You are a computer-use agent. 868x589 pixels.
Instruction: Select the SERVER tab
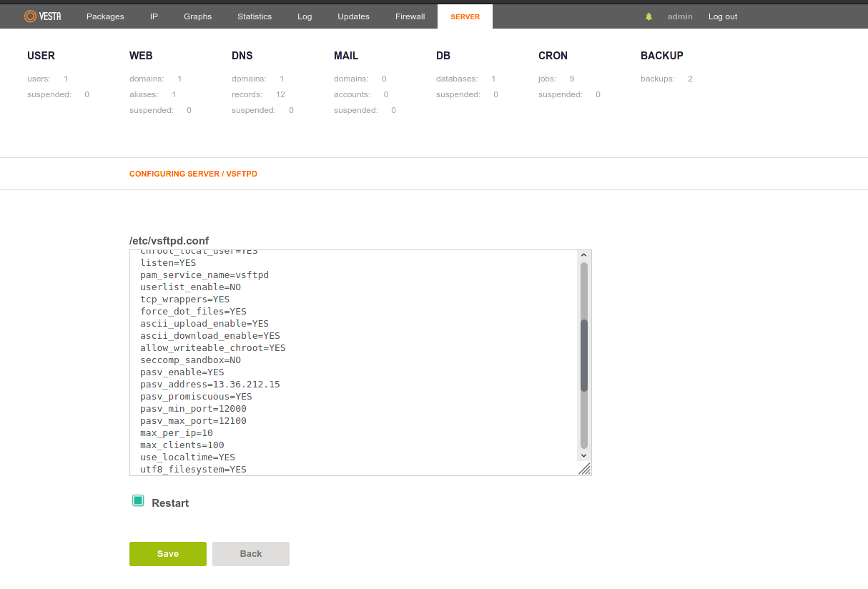click(x=465, y=16)
